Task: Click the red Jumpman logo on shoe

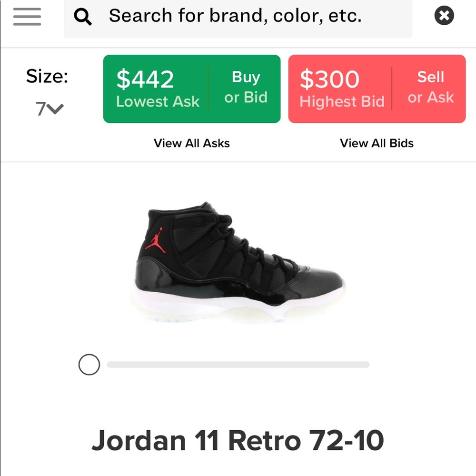Action: (x=156, y=240)
